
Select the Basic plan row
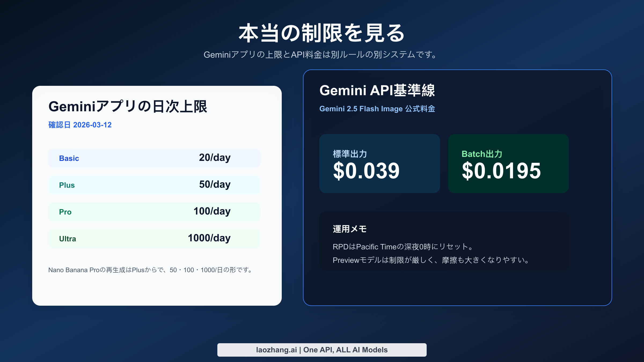point(154,158)
